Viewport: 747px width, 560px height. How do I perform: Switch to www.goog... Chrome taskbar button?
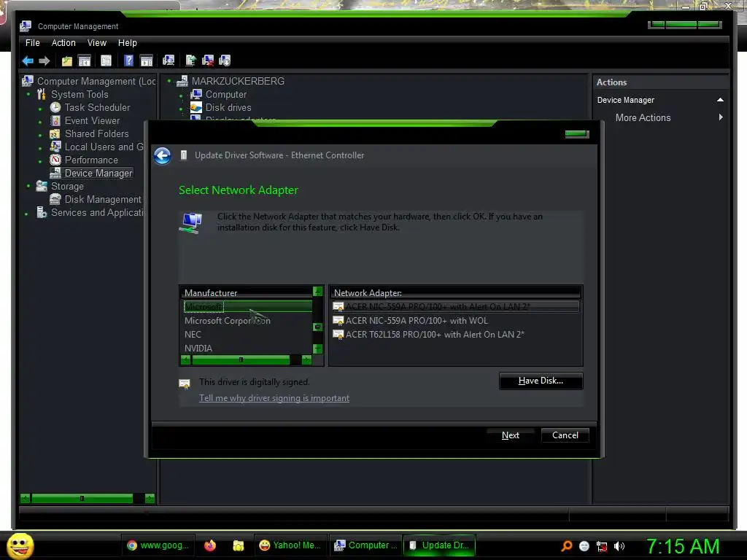[x=158, y=545]
